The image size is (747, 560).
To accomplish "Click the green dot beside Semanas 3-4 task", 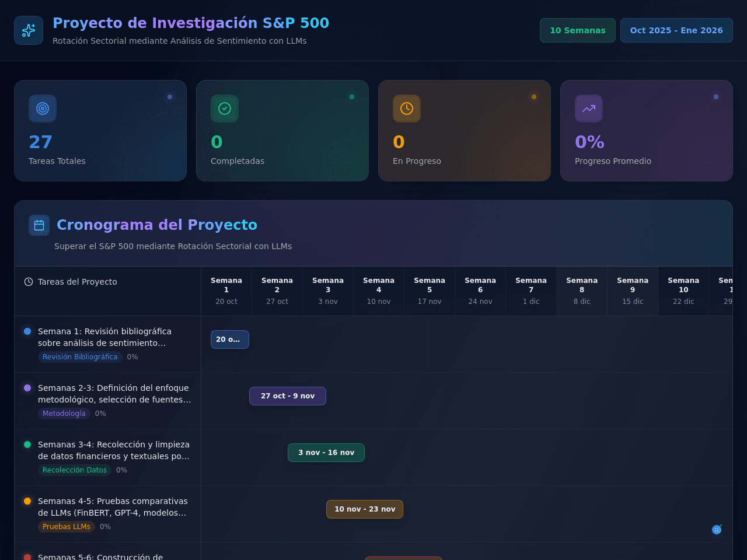I will click(x=27, y=444).
